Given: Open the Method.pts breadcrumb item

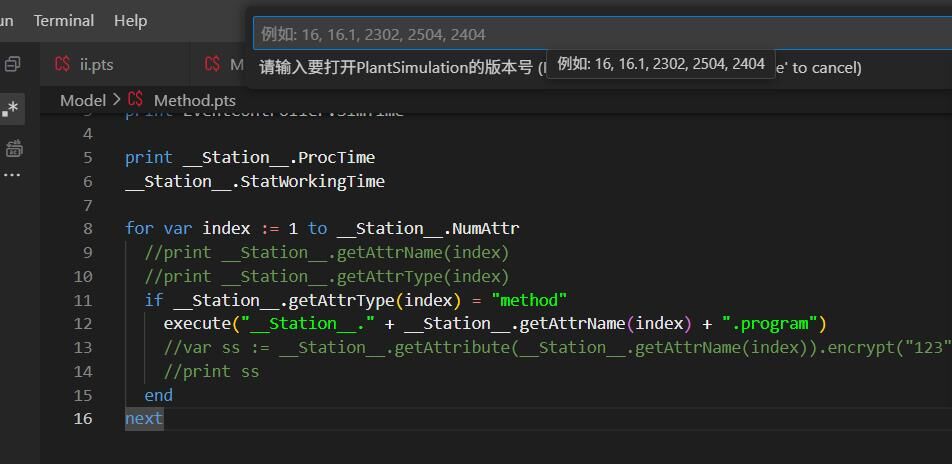Looking at the screenshot, I should 194,100.
